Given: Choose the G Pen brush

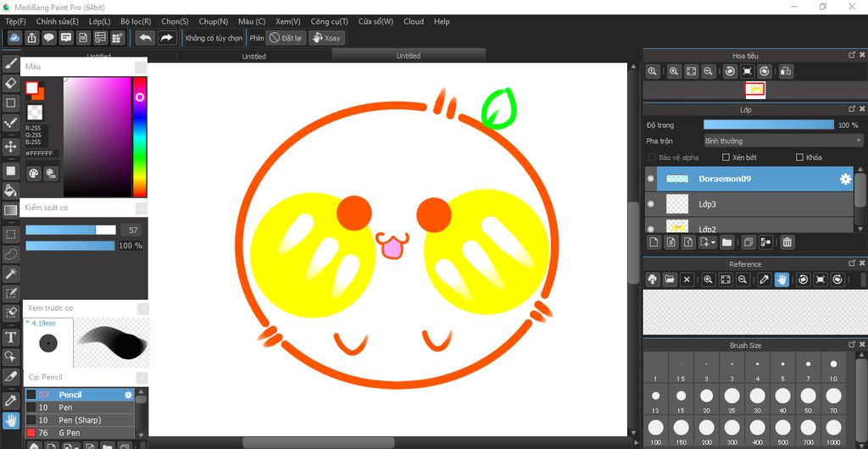Looking at the screenshot, I should coord(81,432).
